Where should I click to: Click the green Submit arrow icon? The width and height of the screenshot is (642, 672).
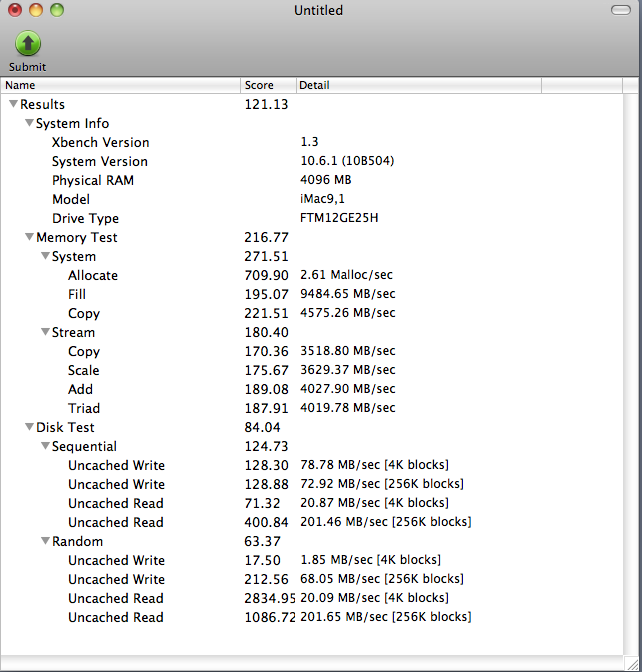[x=28, y=43]
